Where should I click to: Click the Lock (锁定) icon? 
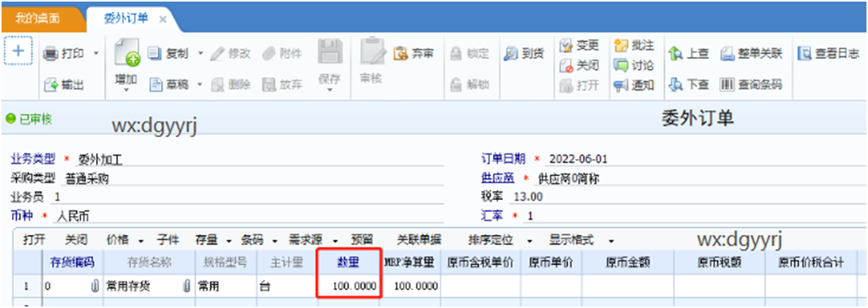tap(456, 54)
